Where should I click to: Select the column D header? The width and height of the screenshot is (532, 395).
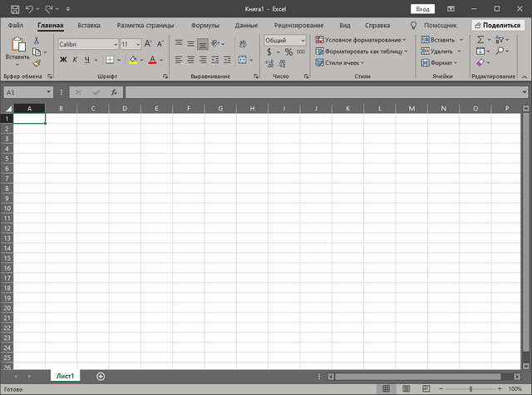pyautogui.click(x=124, y=108)
